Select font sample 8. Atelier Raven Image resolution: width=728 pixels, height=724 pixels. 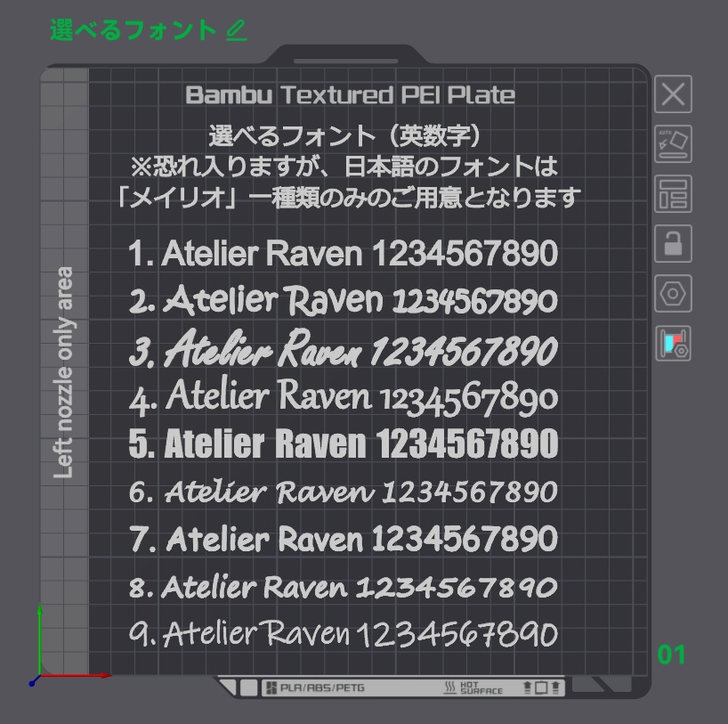click(x=344, y=587)
